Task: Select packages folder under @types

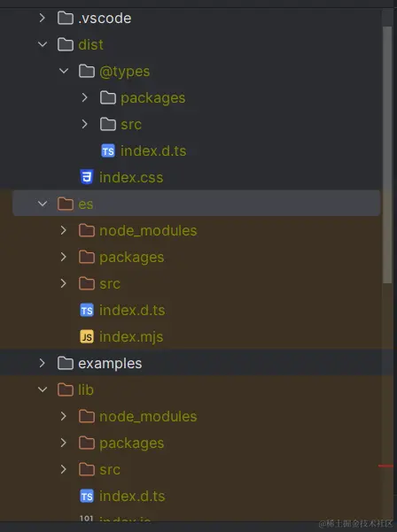Action: click(152, 97)
